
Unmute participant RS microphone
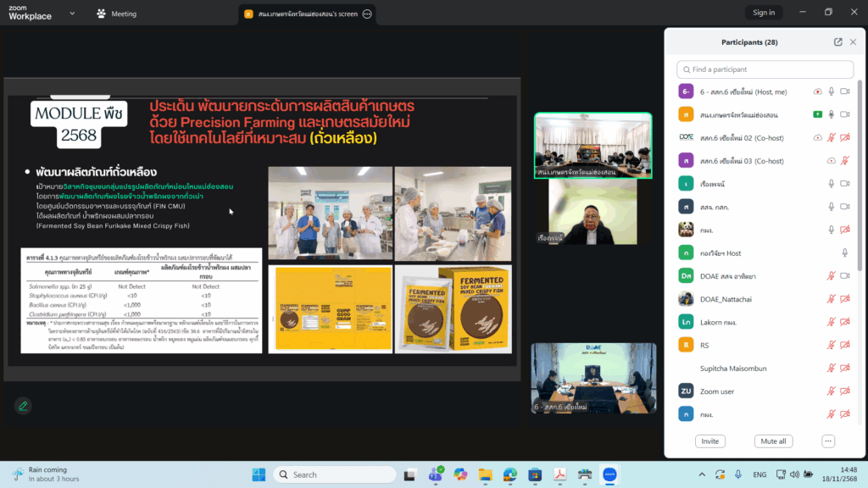832,345
